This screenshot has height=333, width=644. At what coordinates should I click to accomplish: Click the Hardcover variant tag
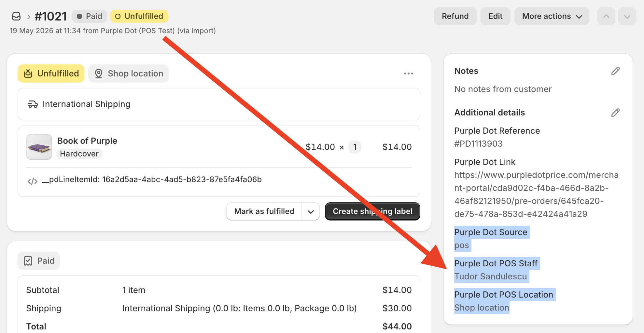click(x=79, y=154)
